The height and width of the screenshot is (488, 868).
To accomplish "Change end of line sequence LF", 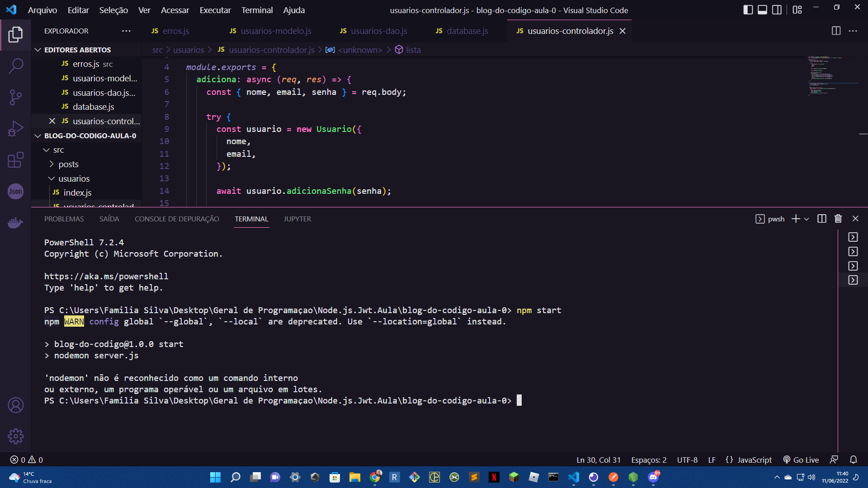I will tap(712, 460).
